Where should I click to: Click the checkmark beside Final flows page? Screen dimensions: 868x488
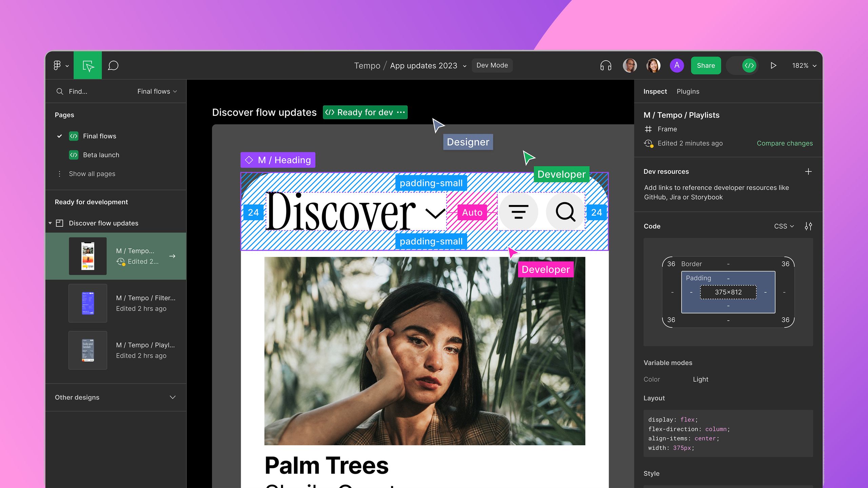coord(60,136)
